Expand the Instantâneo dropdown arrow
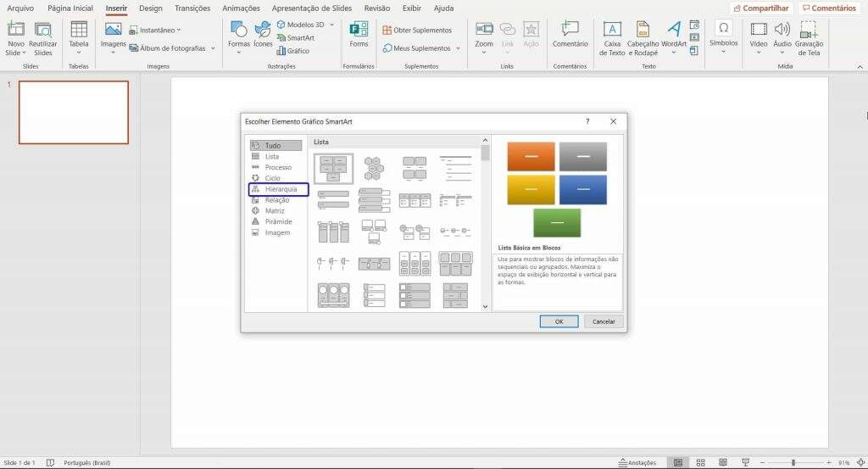 pos(178,31)
